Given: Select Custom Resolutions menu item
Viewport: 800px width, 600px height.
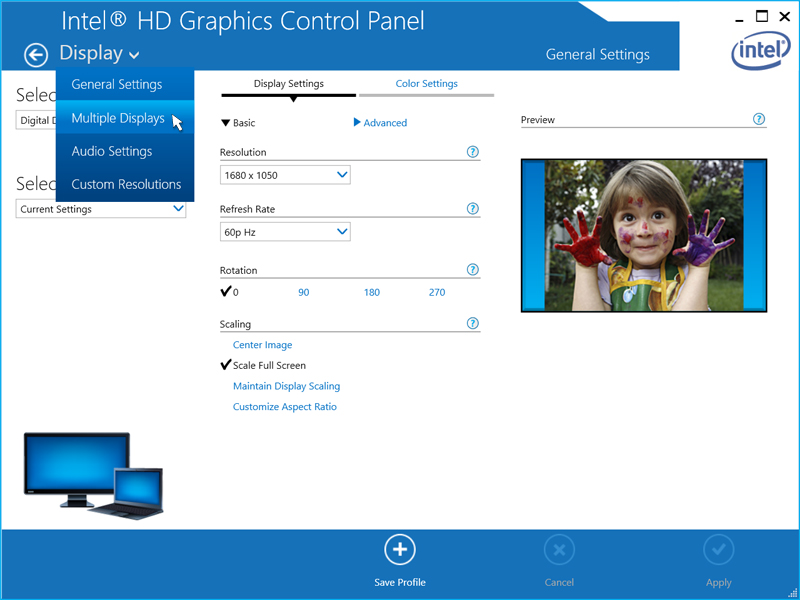Looking at the screenshot, I should click(125, 184).
